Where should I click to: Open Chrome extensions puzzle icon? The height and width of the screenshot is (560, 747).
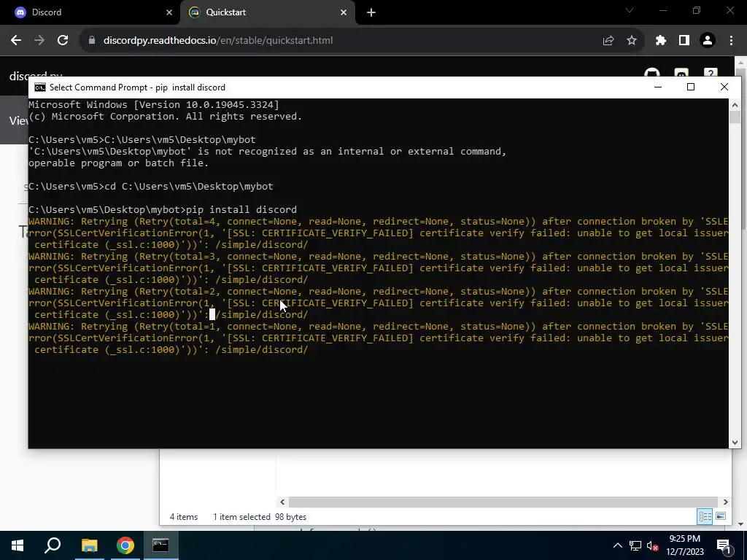[x=660, y=41]
